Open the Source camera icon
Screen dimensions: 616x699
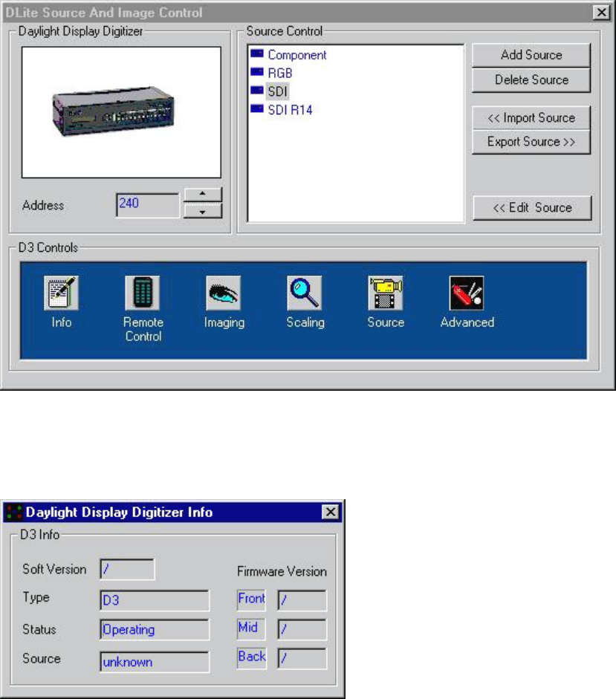(386, 293)
